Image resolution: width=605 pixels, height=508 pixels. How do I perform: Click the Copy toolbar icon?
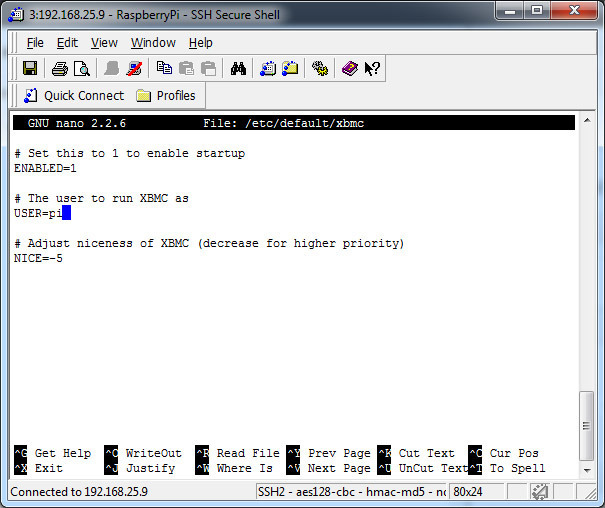click(164, 68)
